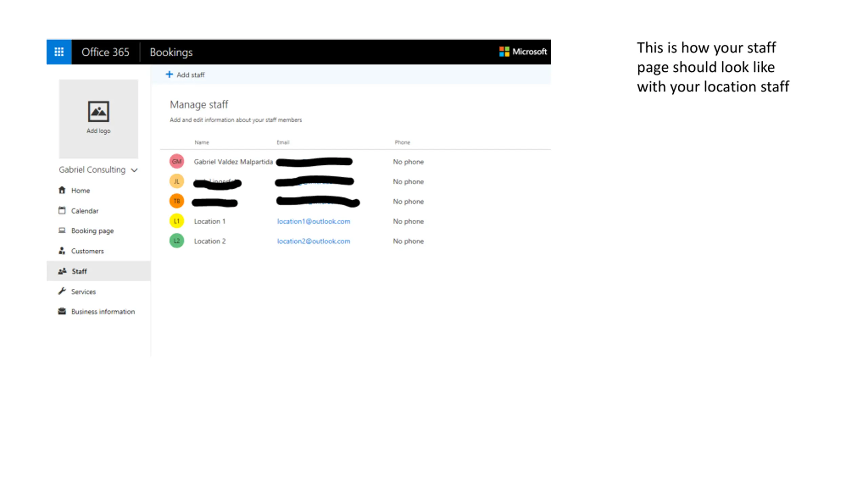This screenshot has height=488, width=868.
Task: Open the Booking page menu item
Action: (92, 231)
